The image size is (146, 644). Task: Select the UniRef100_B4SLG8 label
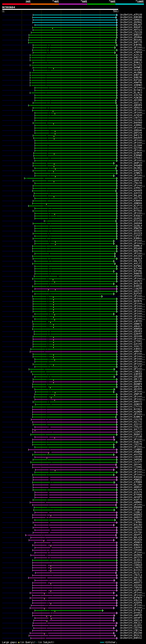pos(131,284)
